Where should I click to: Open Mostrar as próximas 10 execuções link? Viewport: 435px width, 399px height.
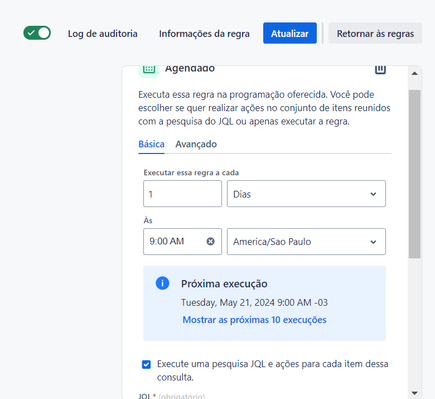click(254, 320)
